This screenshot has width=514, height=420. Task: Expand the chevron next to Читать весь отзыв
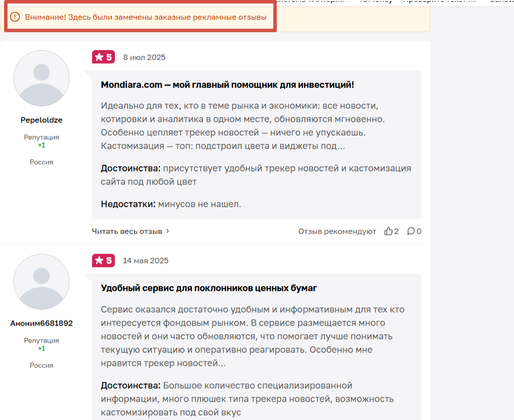tap(168, 231)
